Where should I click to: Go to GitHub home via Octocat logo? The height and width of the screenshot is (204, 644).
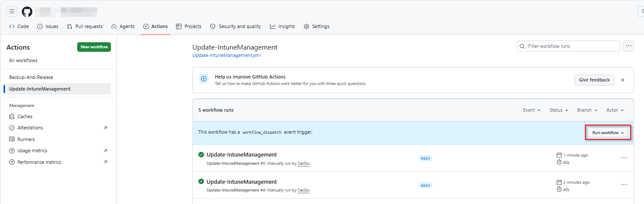coord(27,12)
